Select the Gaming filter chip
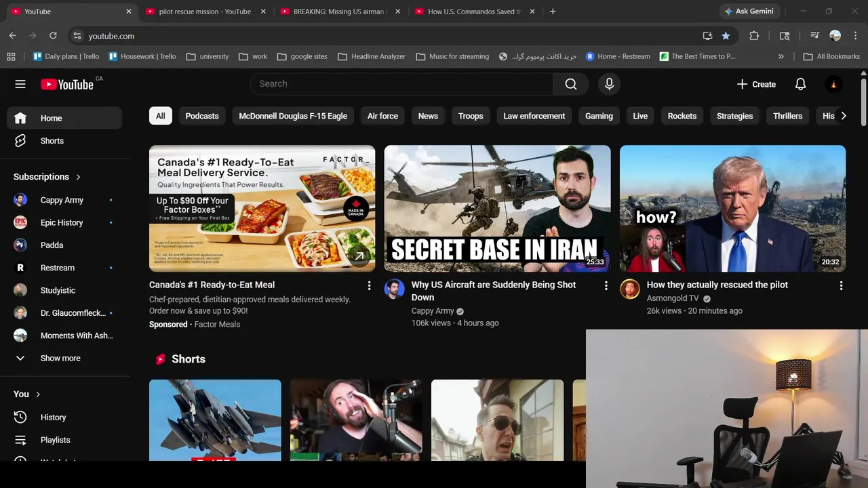 [599, 116]
